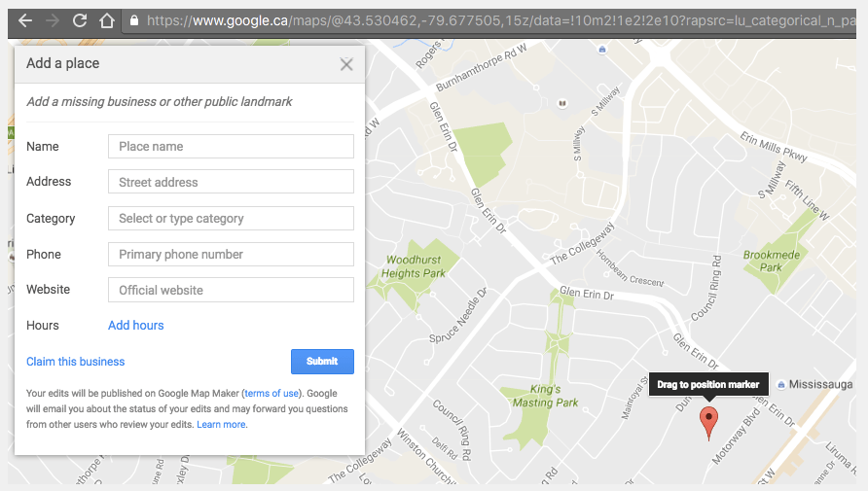Click the Hornbeam Crescent street label
This screenshot has width=868, height=491.
pyautogui.click(x=630, y=268)
